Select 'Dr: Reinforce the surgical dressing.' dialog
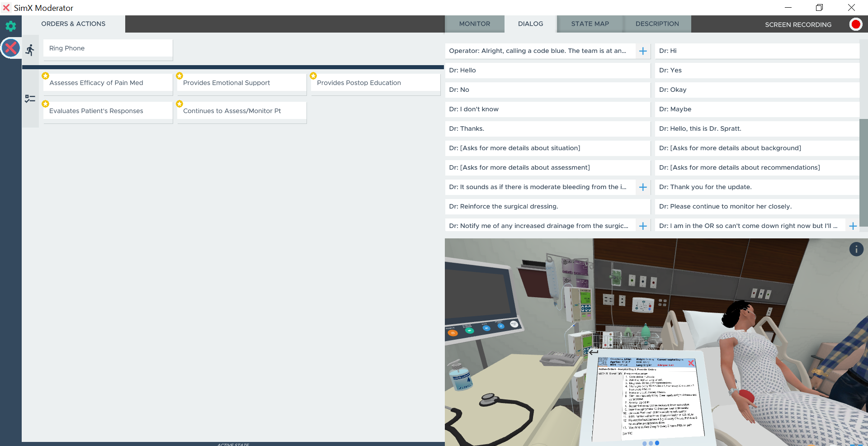Viewport: 868px width, 446px height. click(547, 206)
